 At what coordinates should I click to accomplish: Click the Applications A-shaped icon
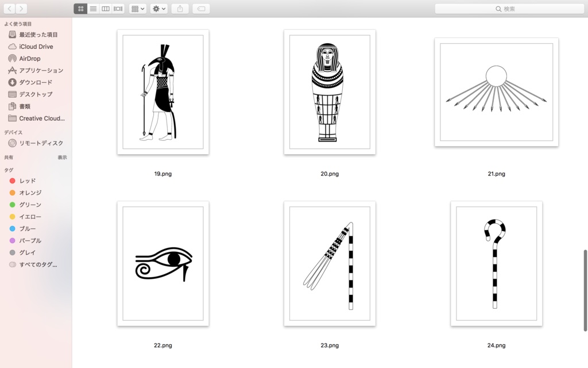13,70
